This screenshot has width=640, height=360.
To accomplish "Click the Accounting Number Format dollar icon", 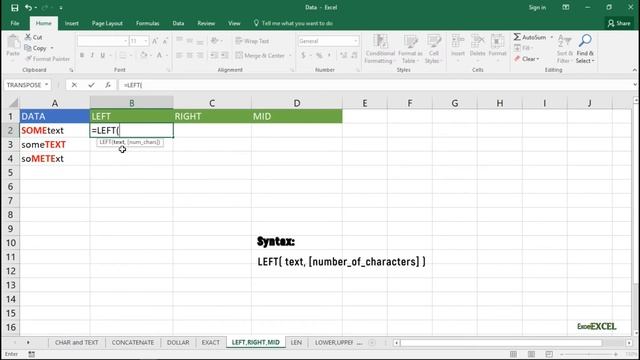I will [x=303, y=56].
